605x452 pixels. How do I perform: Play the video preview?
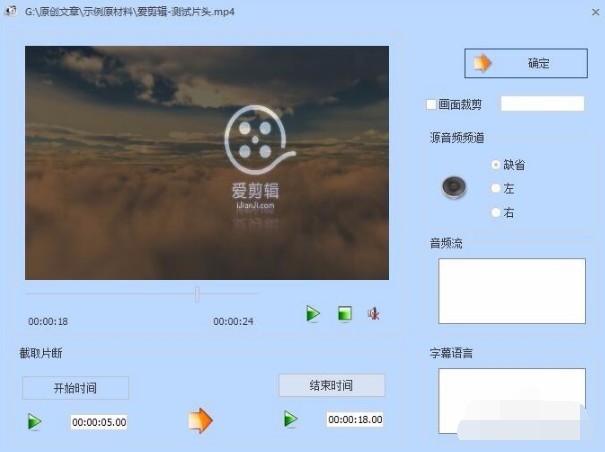coord(313,313)
